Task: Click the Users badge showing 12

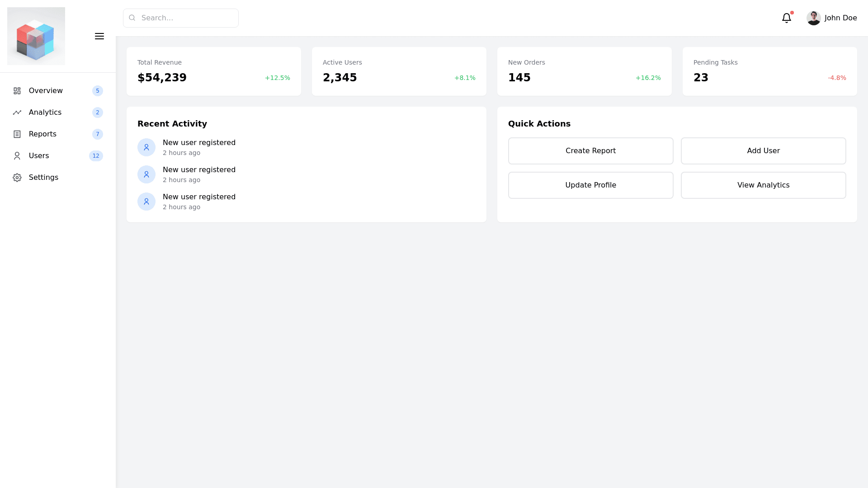Action: [96, 156]
